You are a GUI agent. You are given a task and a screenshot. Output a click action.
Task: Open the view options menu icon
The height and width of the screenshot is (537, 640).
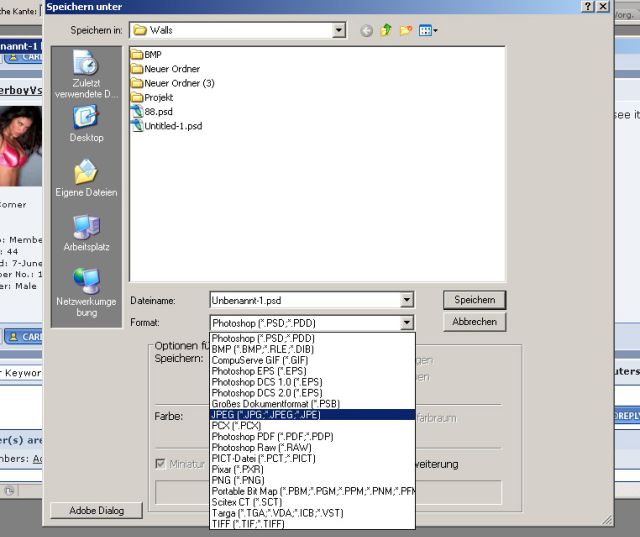[x=428, y=31]
